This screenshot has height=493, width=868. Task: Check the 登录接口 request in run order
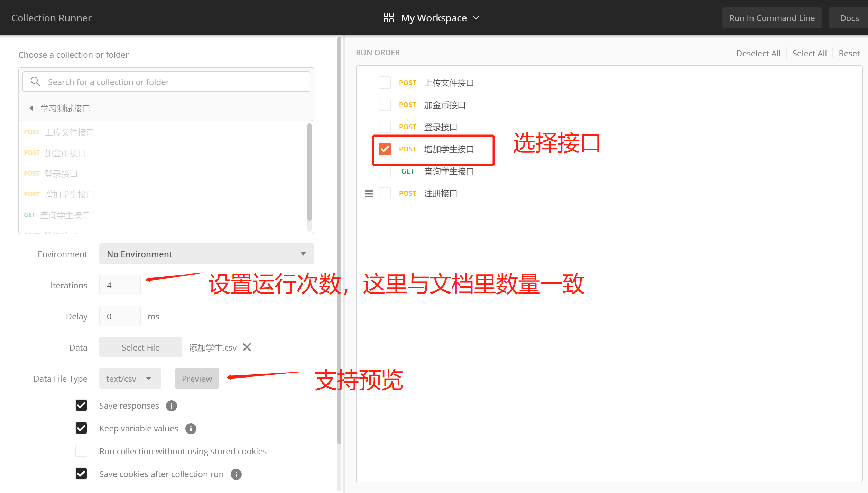(385, 127)
